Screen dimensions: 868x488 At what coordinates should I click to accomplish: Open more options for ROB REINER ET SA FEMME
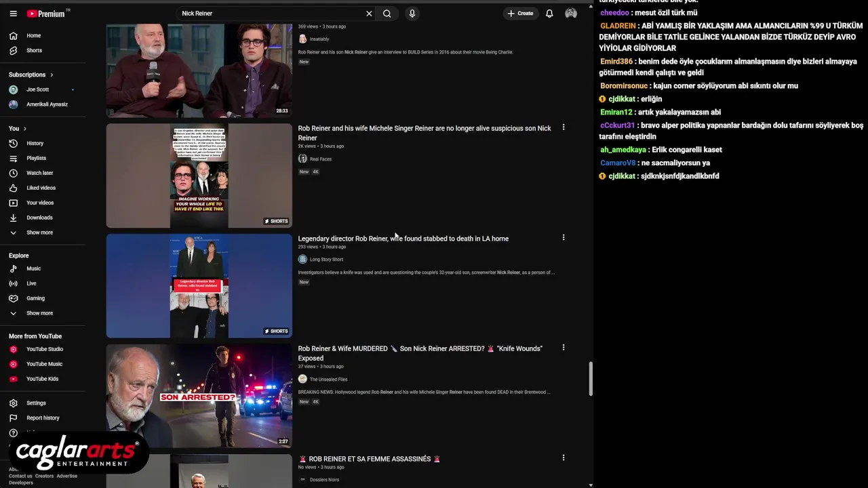tap(563, 458)
